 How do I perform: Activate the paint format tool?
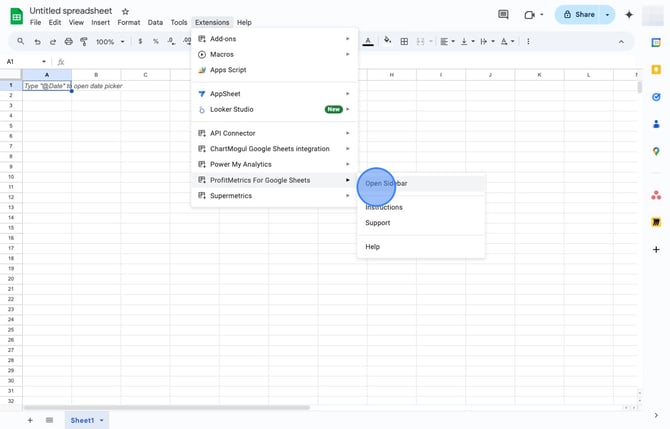[x=84, y=41]
